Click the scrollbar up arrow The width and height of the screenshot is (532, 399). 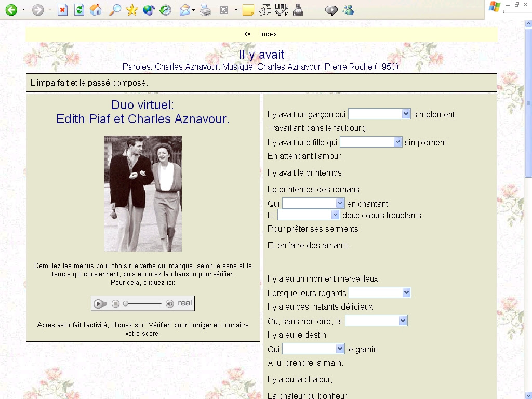528,24
